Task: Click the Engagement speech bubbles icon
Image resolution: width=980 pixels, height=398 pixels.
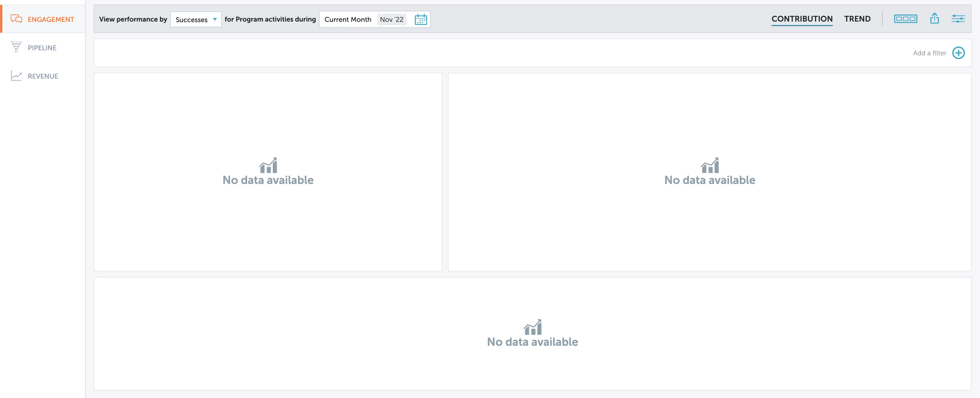Action: click(16, 19)
